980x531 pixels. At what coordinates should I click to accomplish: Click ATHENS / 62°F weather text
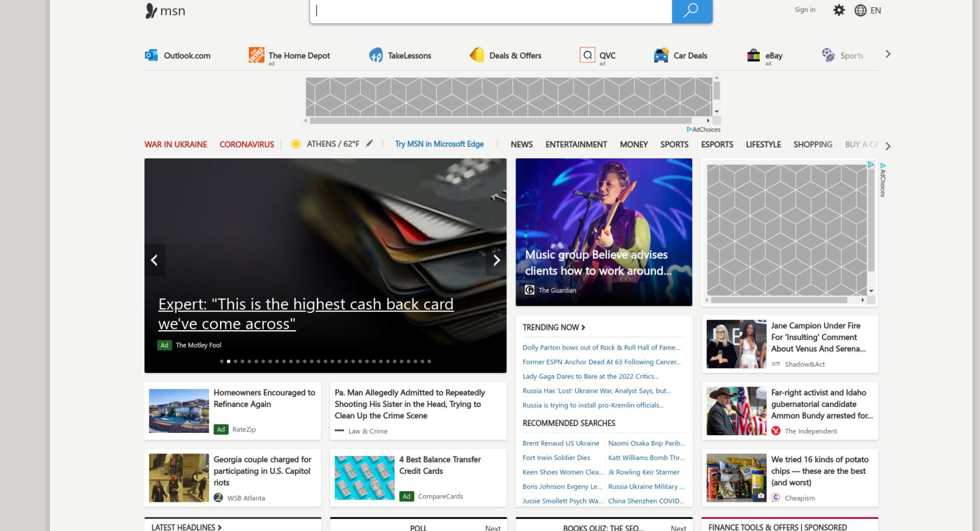pos(333,144)
